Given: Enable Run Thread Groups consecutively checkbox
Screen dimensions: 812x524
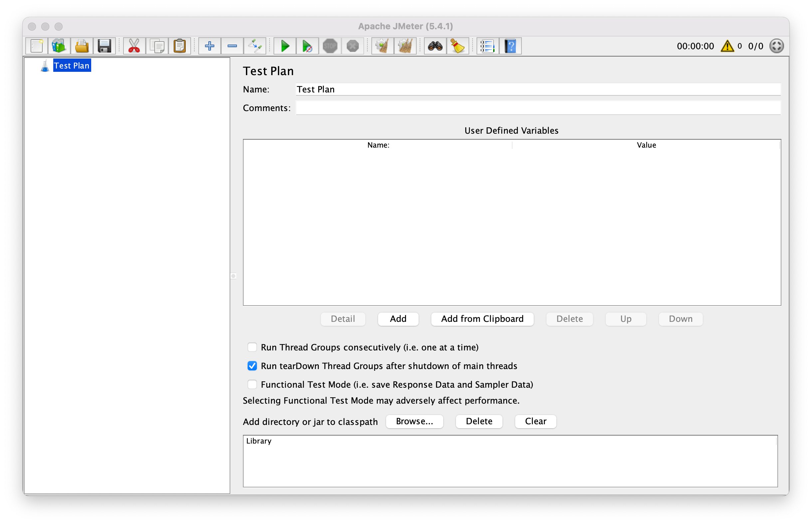Looking at the screenshot, I should click(x=252, y=347).
